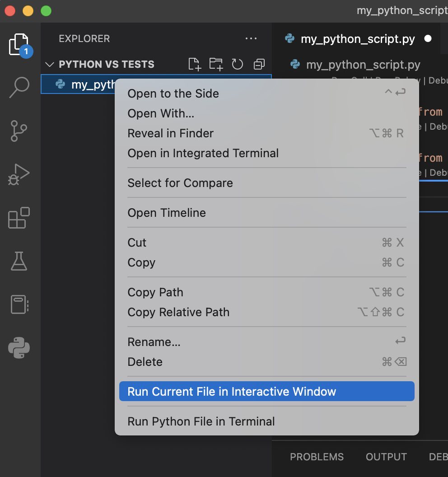Choose Copy Path
The width and height of the screenshot is (448, 477).
coord(267,292)
